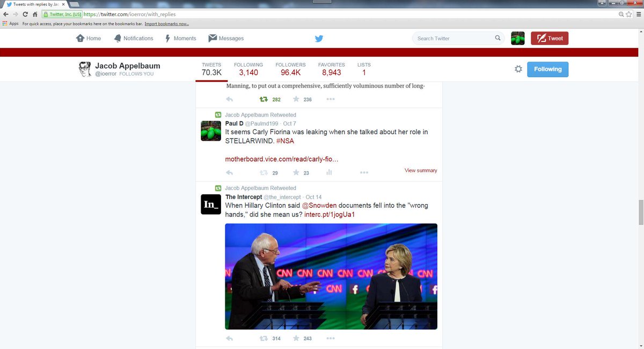Open the user actions gear menu

(518, 69)
